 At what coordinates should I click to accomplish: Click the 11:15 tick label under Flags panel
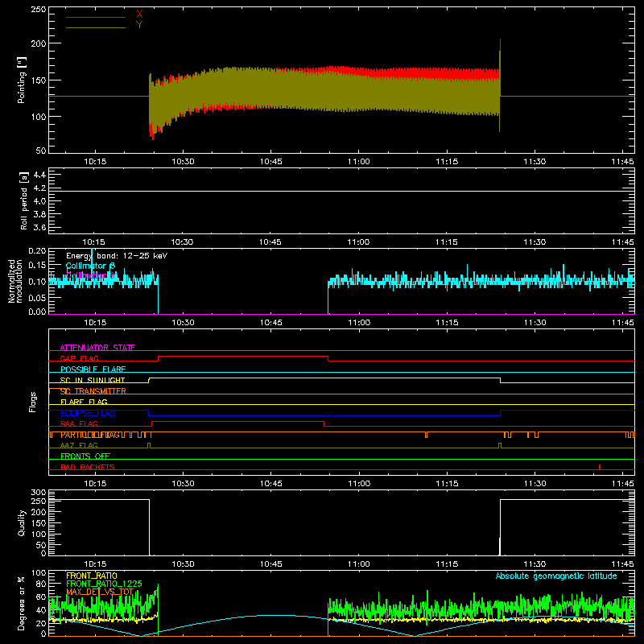point(447,484)
